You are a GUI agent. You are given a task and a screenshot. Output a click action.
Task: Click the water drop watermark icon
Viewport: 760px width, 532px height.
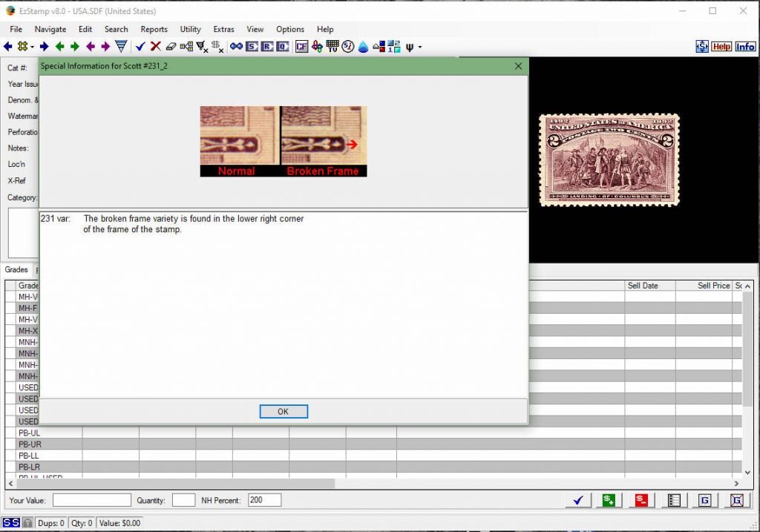[x=363, y=46]
